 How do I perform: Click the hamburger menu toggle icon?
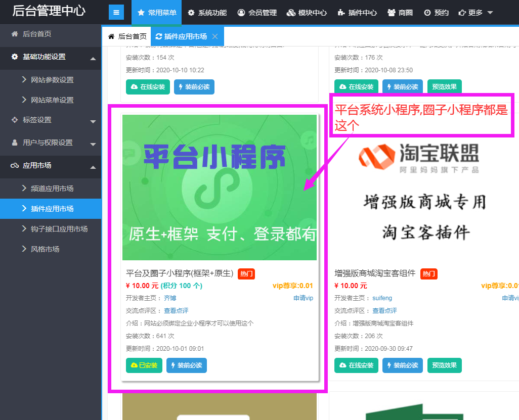[x=116, y=13]
